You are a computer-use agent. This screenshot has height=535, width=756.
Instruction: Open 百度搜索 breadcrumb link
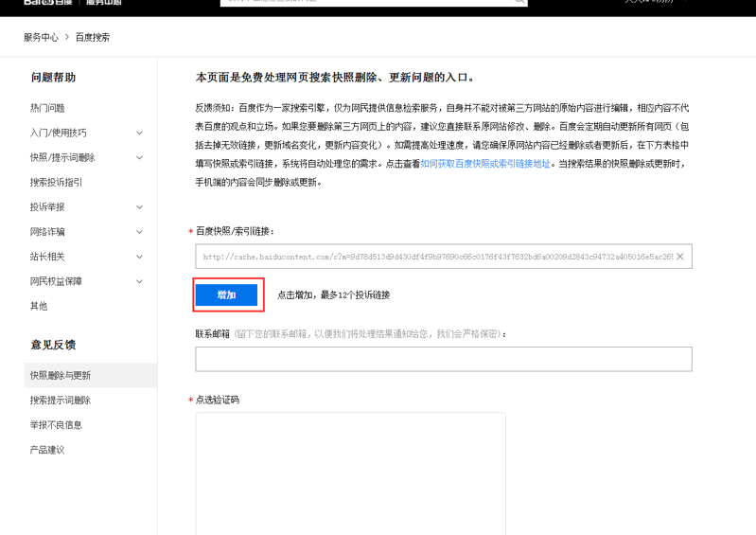pyautogui.click(x=93, y=37)
